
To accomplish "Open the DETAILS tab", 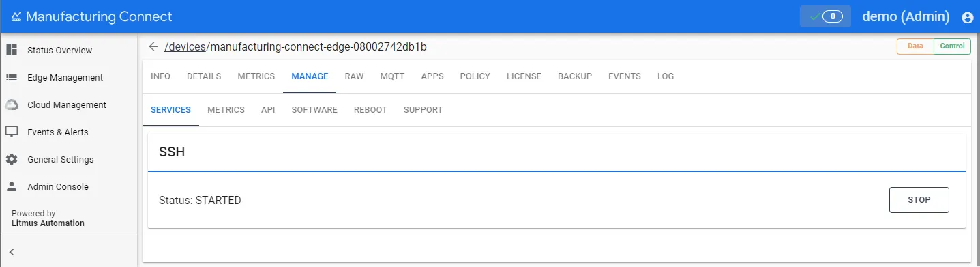I will [x=204, y=76].
